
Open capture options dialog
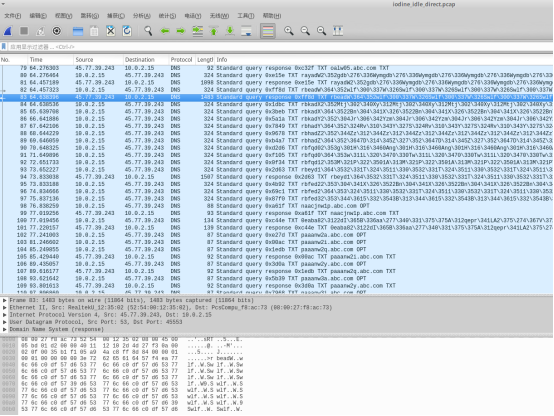[57, 31]
